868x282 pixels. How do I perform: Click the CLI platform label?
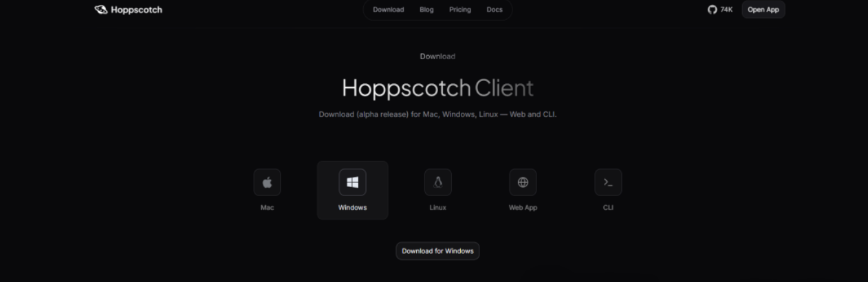(608, 208)
